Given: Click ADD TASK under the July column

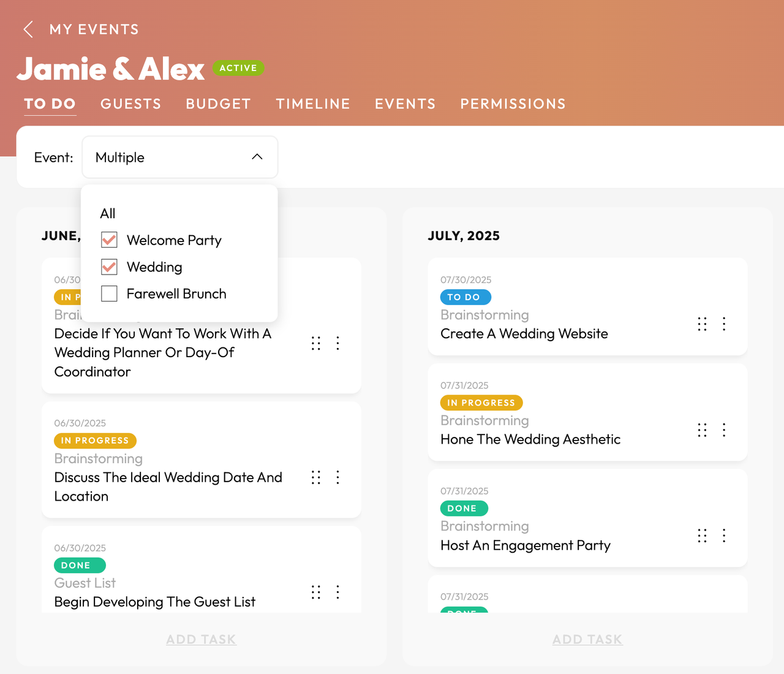Looking at the screenshot, I should point(587,639).
